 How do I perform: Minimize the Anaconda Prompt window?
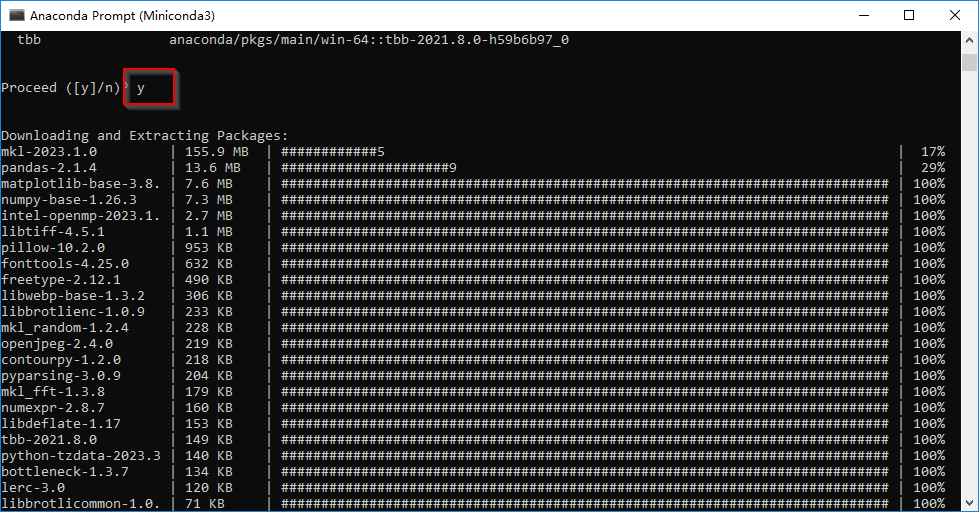(863, 16)
